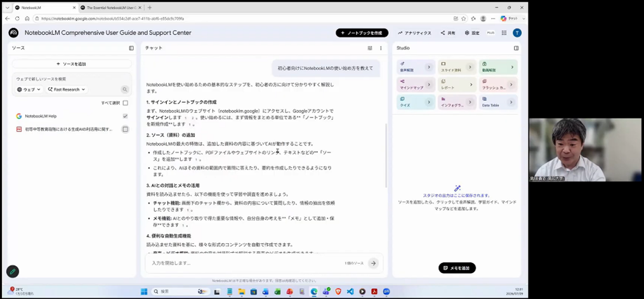The width and height of the screenshot is (644, 299).
Task: Open Excel from the taskbar
Action: point(278,291)
